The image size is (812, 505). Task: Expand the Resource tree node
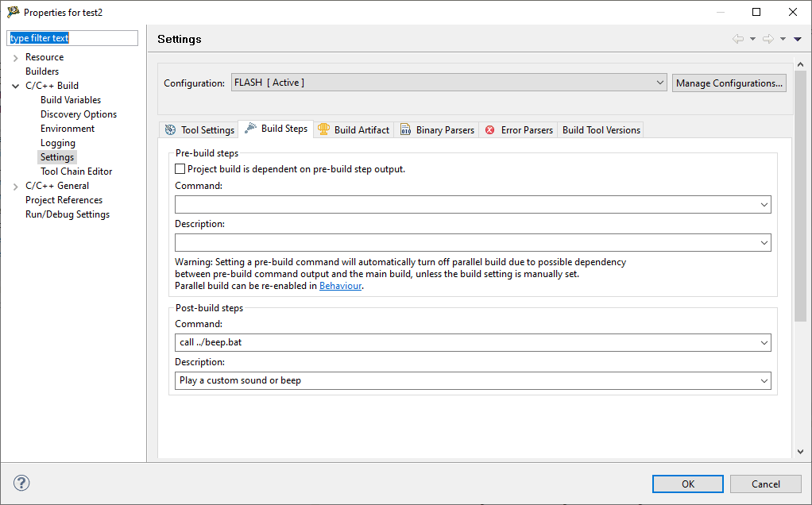15,57
